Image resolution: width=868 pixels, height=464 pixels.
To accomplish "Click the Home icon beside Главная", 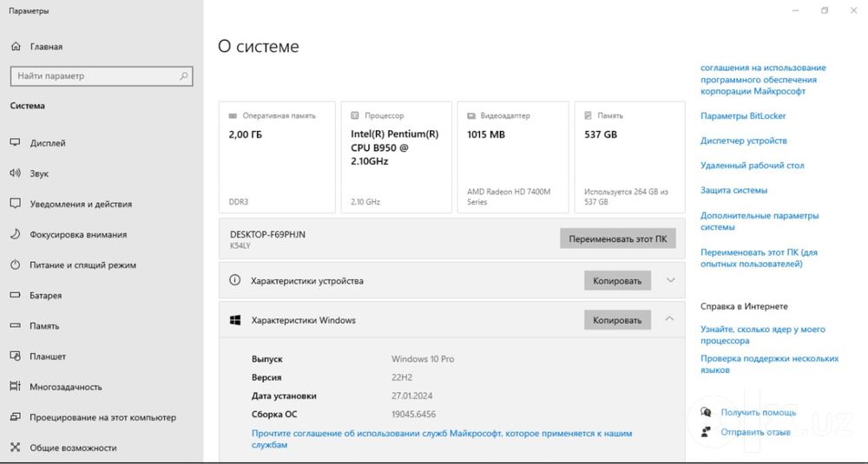I will click(16, 47).
